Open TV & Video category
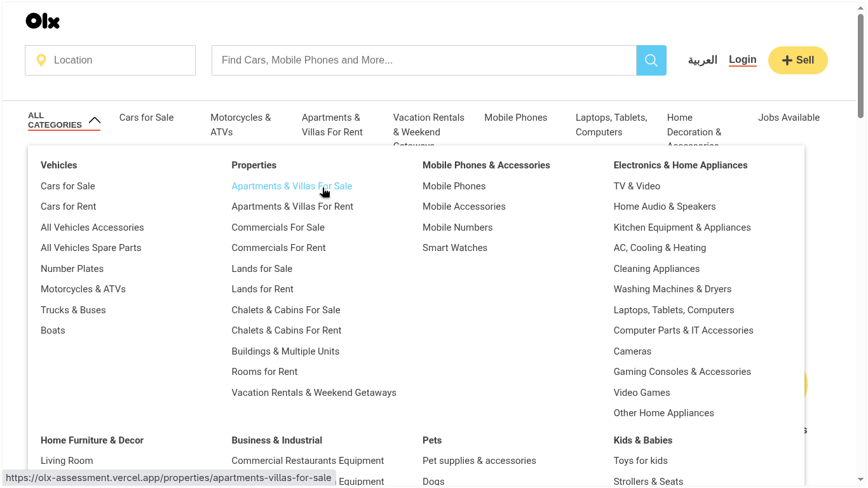 pyautogui.click(x=637, y=186)
